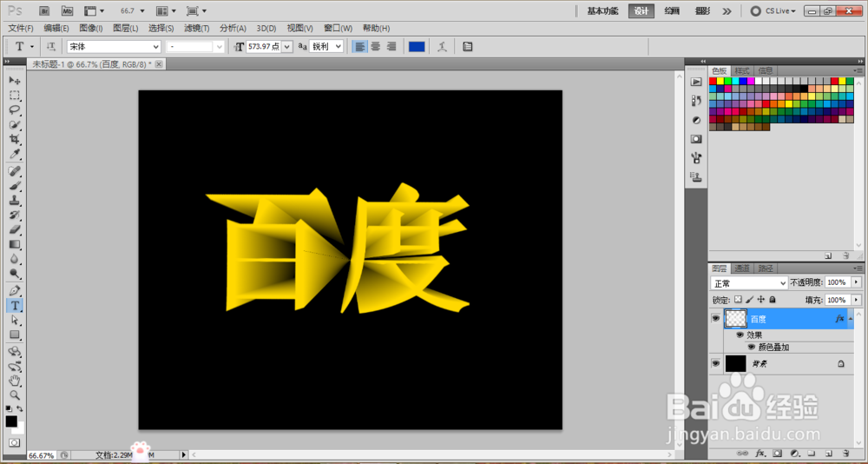Switch to the 通道 tab
This screenshot has width=868, height=464.
click(742, 268)
